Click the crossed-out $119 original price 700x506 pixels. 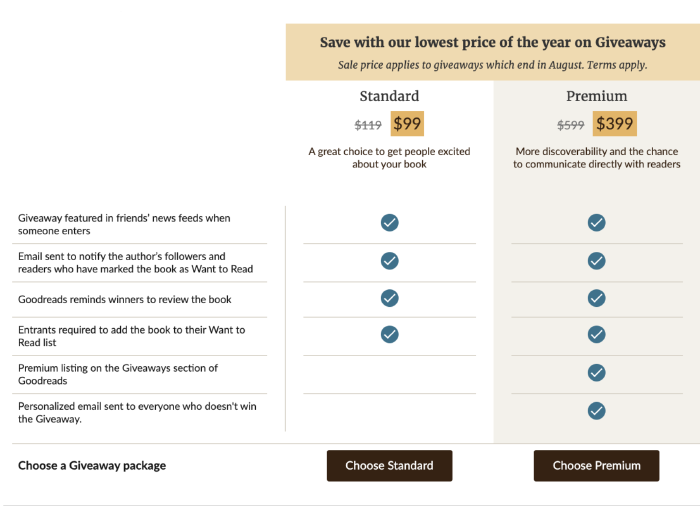368,125
